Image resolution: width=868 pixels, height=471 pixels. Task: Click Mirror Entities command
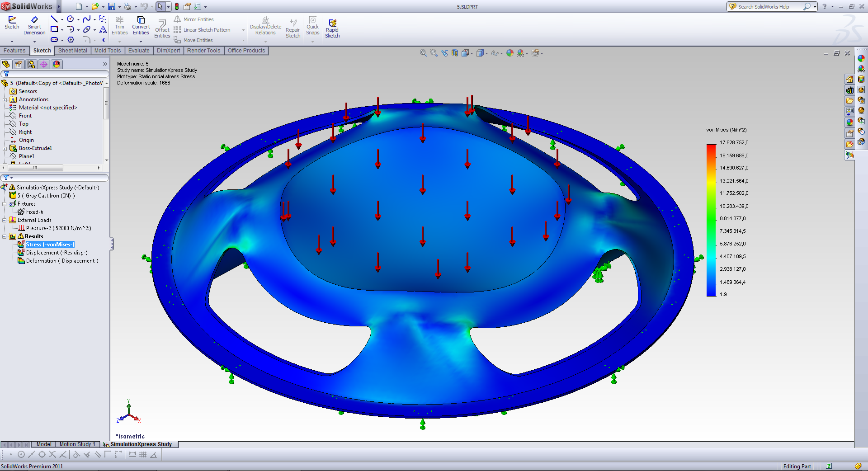pyautogui.click(x=193, y=19)
